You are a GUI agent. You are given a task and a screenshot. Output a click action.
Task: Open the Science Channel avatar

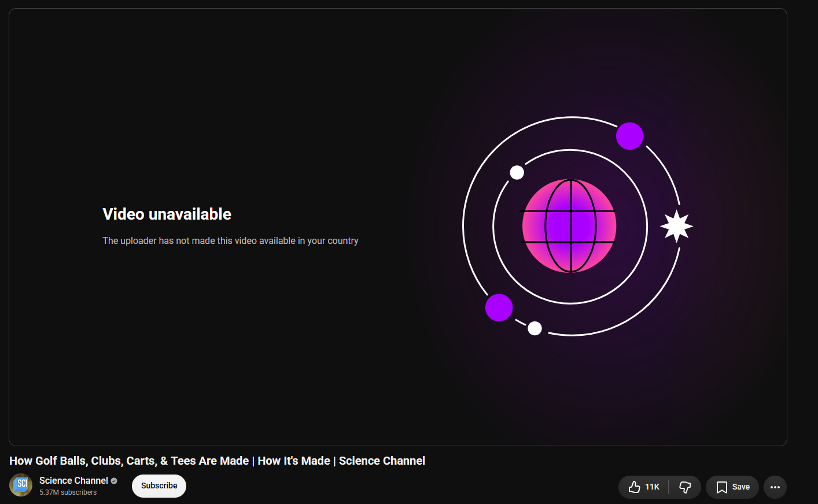tap(21, 485)
